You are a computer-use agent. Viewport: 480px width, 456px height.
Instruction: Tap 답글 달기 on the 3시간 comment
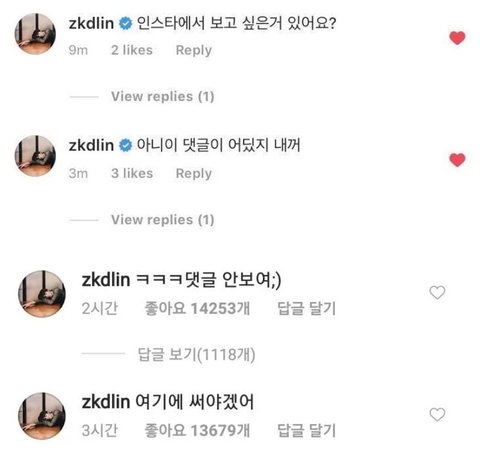(x=307, y=430)
